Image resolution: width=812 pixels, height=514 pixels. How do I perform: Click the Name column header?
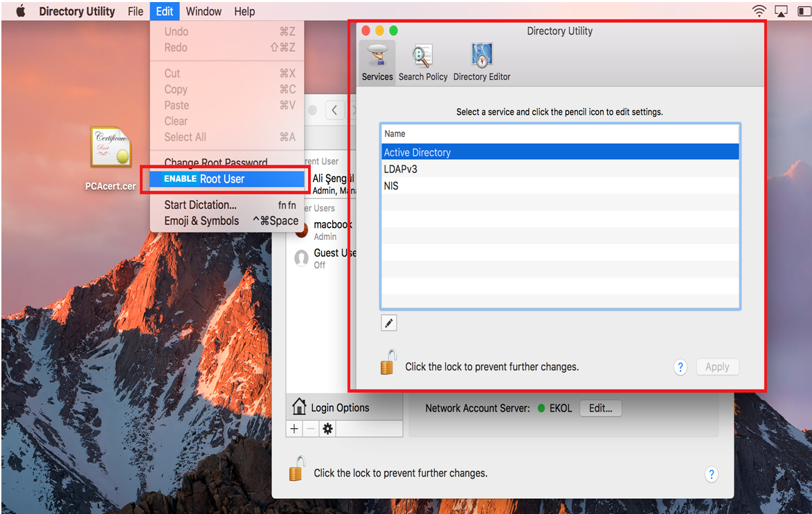click(x=560, y=134)
